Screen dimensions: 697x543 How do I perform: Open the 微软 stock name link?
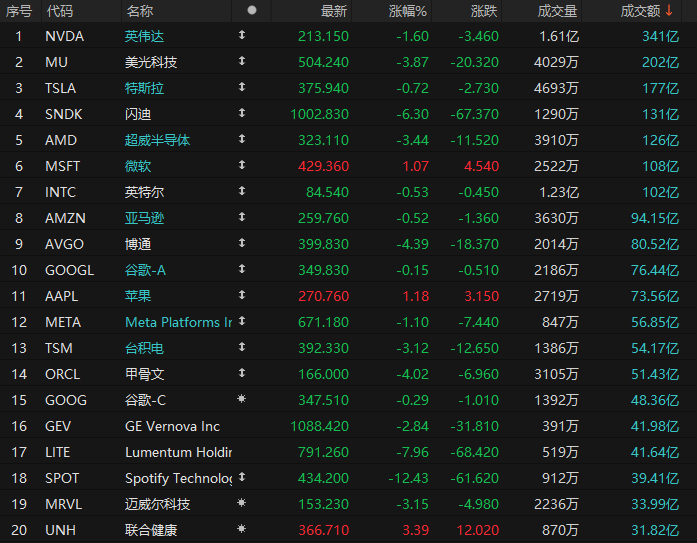[138, 166]
